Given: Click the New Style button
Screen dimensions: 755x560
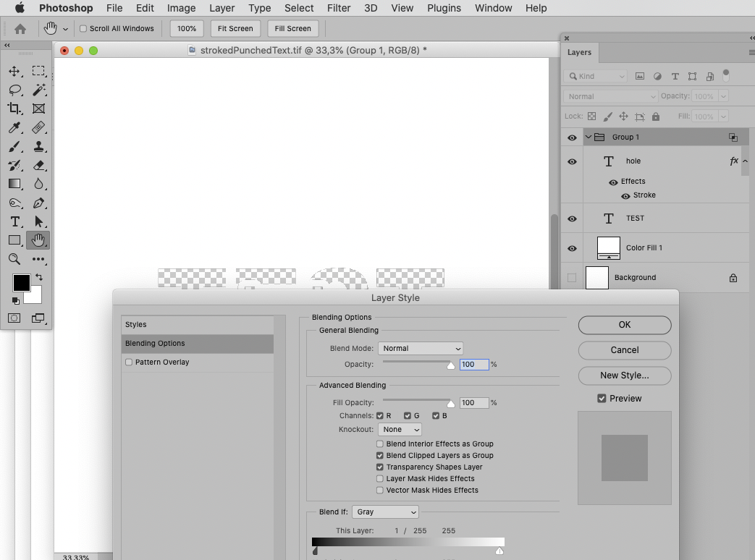Looking at the screenshot, I should click(x=624, y=376).
